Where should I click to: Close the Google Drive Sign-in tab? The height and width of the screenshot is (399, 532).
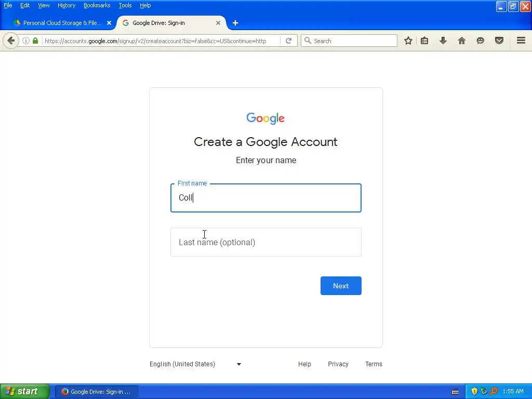click(218, 23)
